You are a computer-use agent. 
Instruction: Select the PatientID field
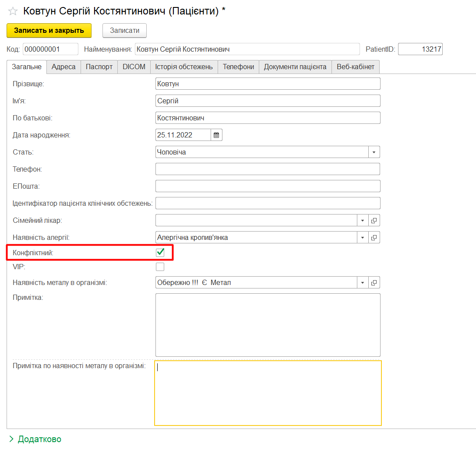[x=420, y=49]
